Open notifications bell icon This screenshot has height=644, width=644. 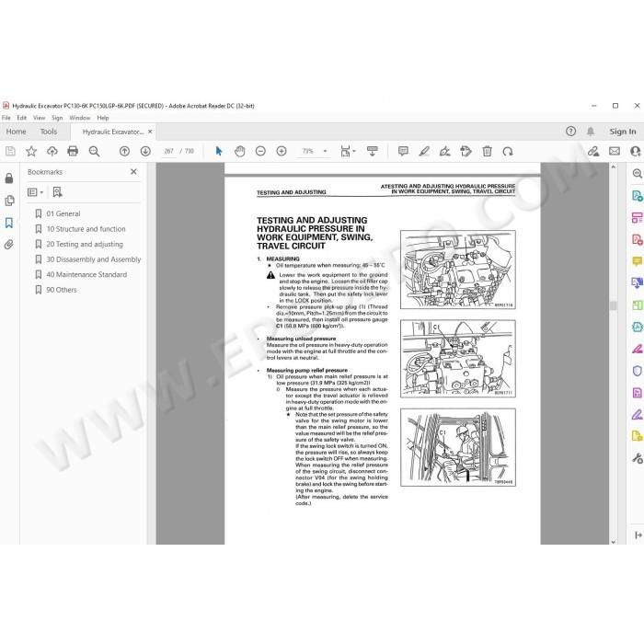591,132
